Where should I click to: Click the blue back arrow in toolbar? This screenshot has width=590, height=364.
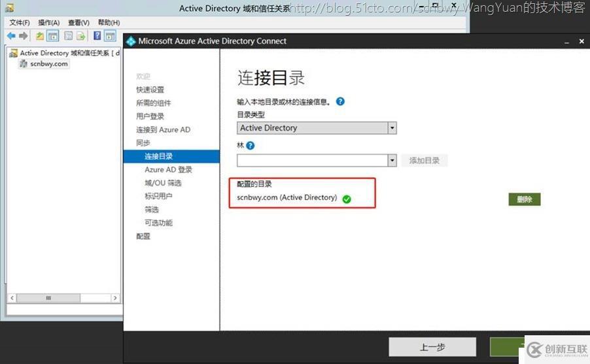click(11, 36)
